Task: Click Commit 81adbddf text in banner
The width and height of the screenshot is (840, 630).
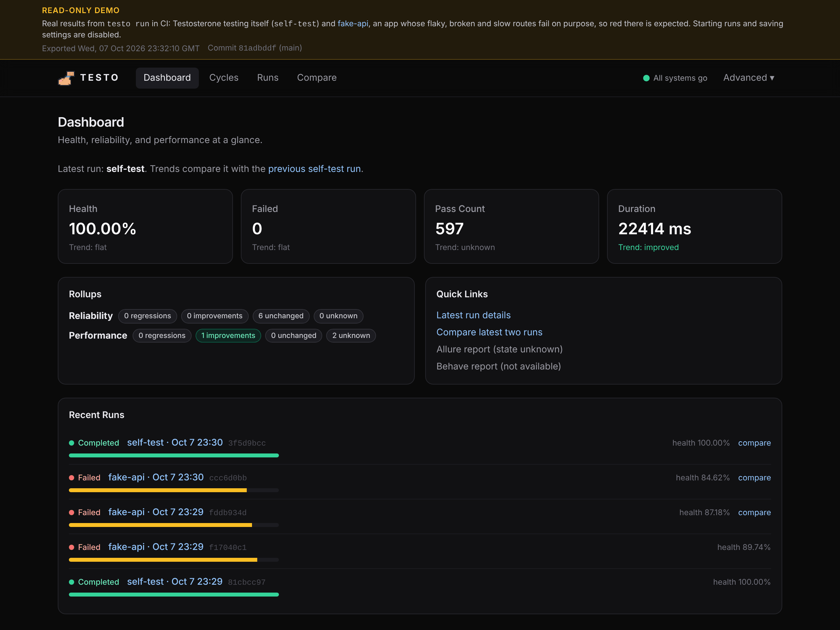Action: click(x=255, y=48)
